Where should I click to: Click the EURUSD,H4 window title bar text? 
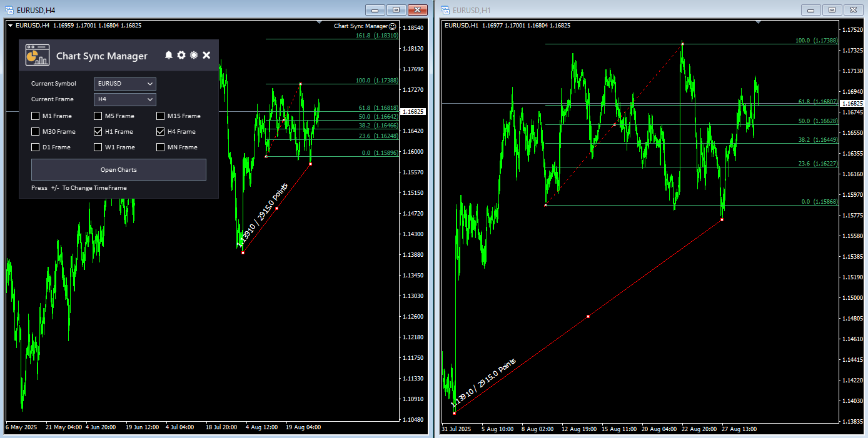[36, 10]
